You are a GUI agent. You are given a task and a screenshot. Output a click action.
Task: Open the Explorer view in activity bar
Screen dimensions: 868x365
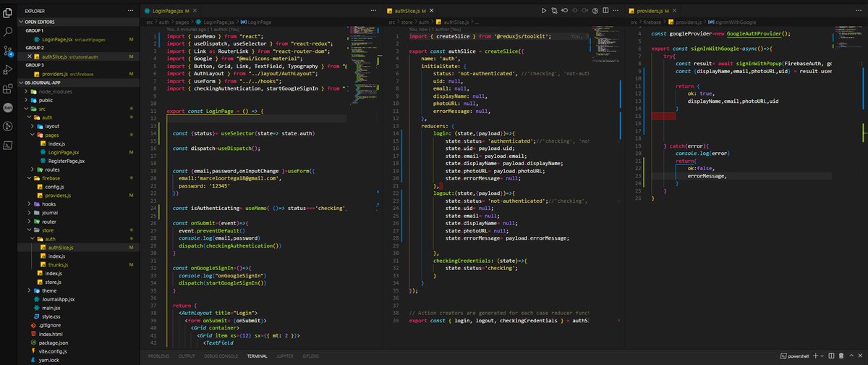(x=8, y=12)
